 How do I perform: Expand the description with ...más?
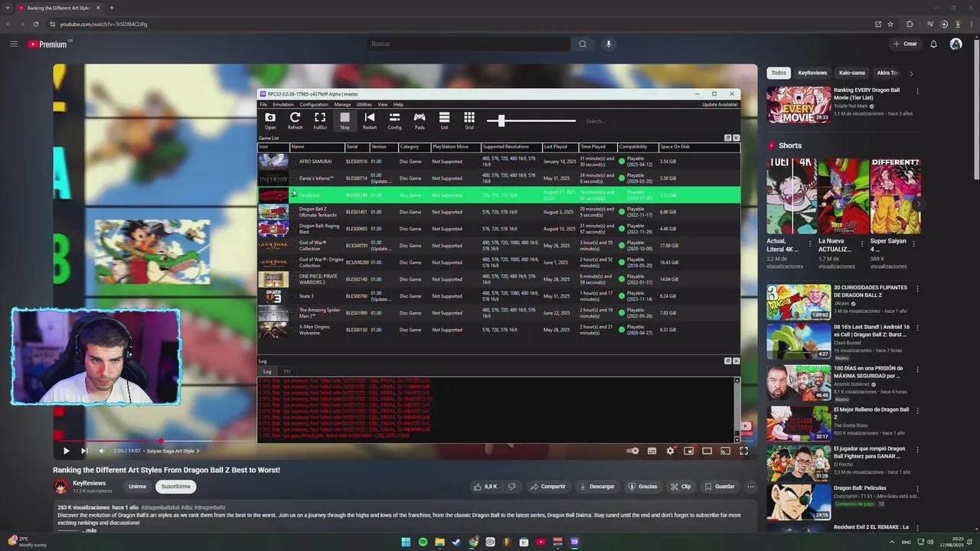pos(90,530)
